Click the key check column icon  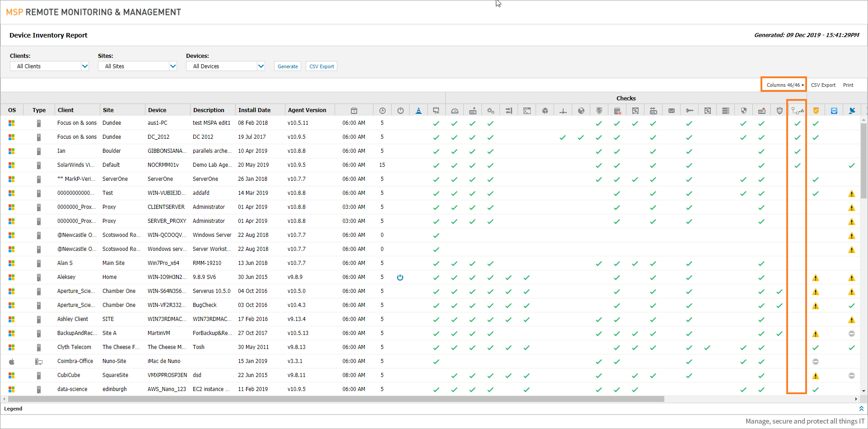(x=690, y=110)
